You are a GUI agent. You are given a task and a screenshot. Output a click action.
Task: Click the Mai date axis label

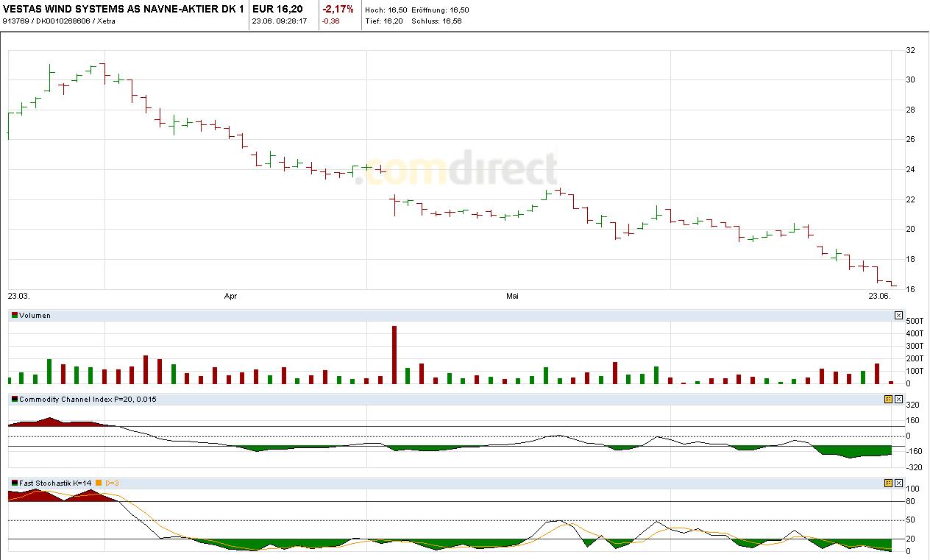click(512, 296)
